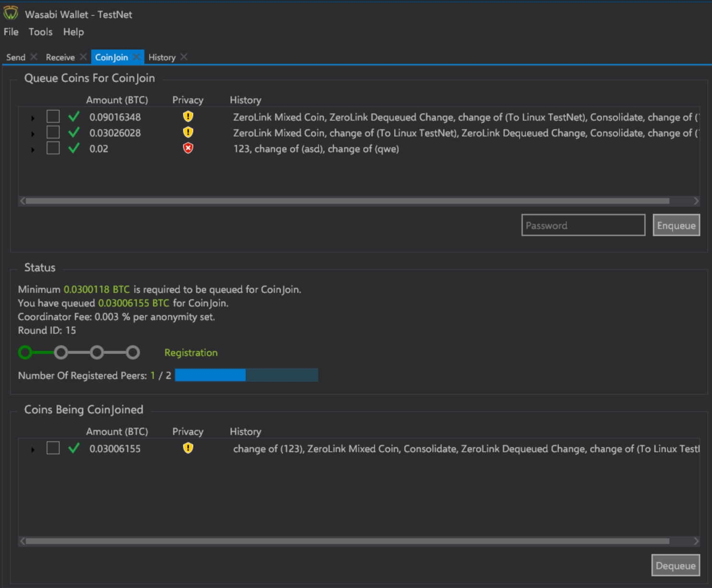Tick the checkbox of the 0.03006155 coin being coinjoined
Screen dimensions: 712x588
pyautogui.click(x=53, y=448)
